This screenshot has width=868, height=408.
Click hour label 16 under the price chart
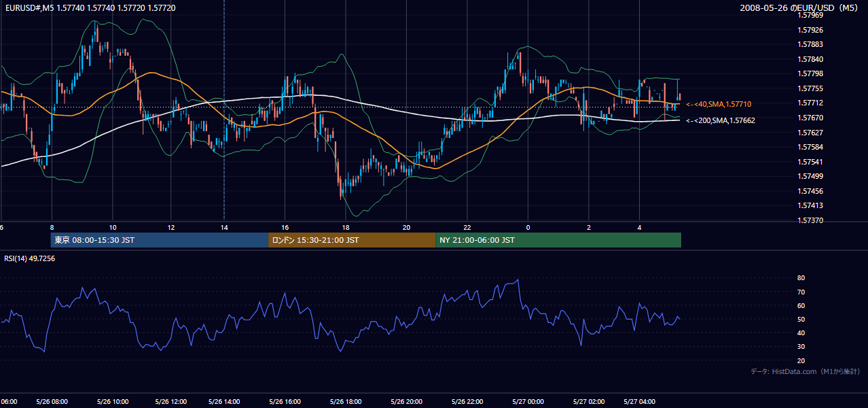pos(285,228)
